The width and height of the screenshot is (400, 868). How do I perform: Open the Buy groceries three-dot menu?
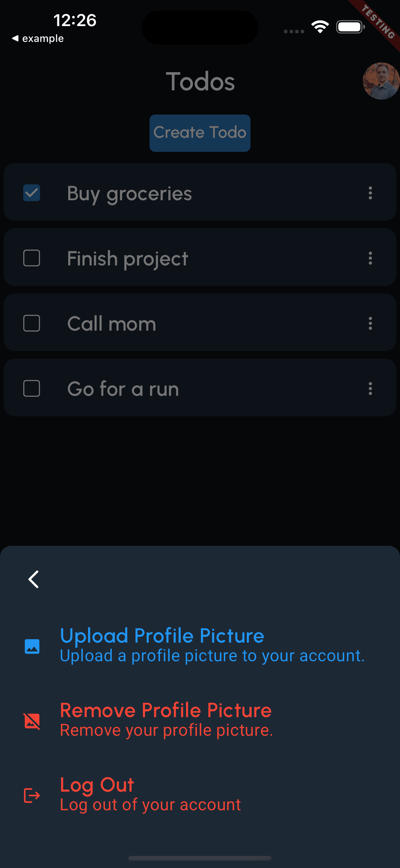[x=370, y=193]
